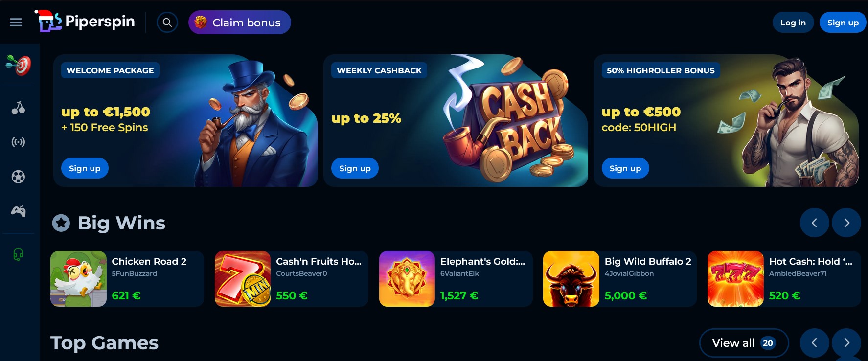
Task: Click the search magnifier icon
Action: [x=167, y=23]
